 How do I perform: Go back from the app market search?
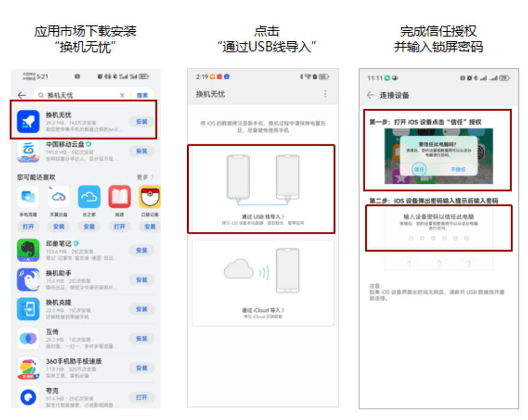(x=22, y=95)
